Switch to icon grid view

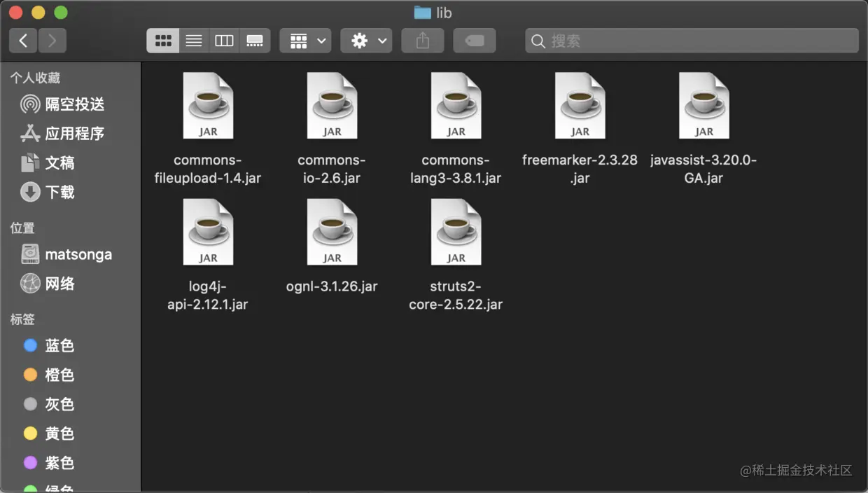coord(163,41)
